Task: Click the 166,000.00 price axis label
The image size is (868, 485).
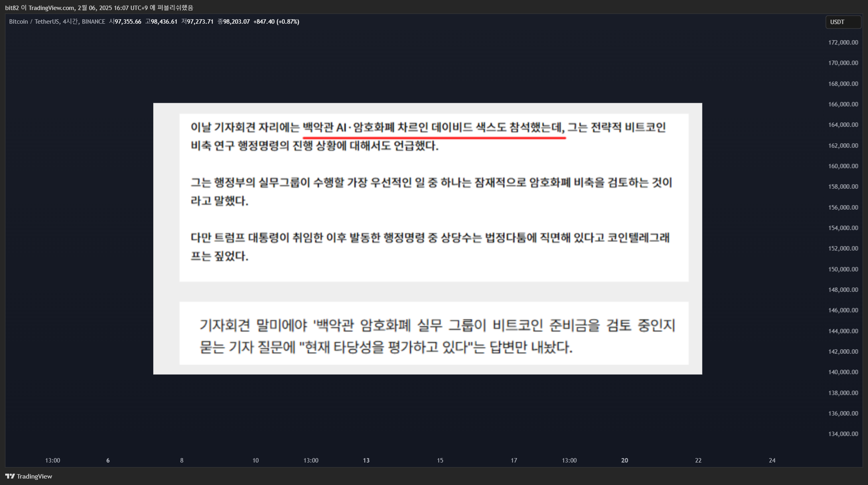Action: [x=843, y=104]
